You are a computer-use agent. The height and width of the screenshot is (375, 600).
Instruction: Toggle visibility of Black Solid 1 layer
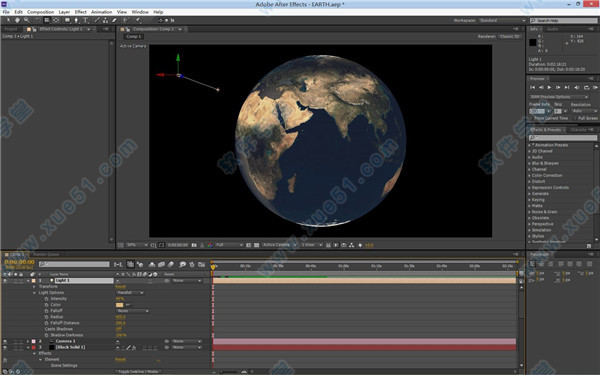click(5, 347)
